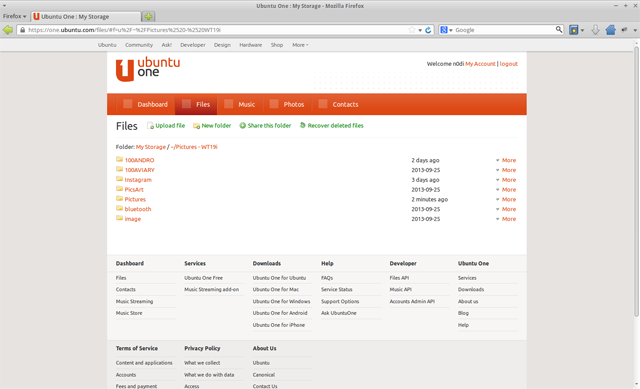Open the FAQs help link
The height and width of the screenshot is (389, 640).
327,278
